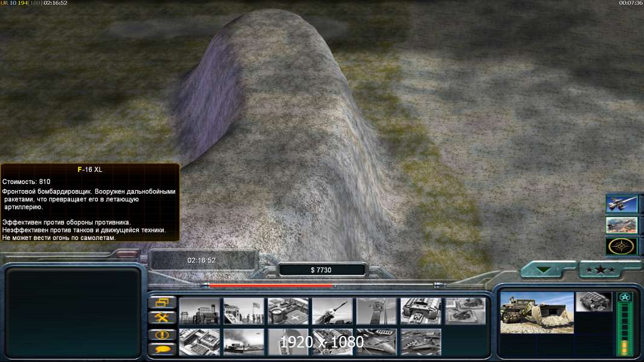Click the crossed hammer and wrench button
This screenshot has height=362, width=644.
163,317
